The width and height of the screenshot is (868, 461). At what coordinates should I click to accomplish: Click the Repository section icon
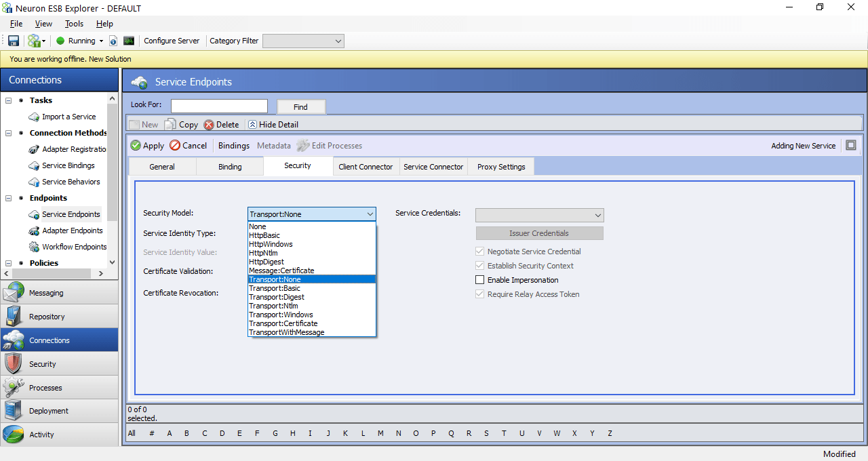point(14,317)
